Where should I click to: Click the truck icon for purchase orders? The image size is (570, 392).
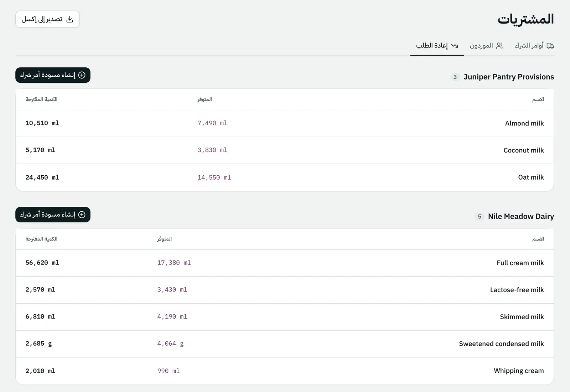pyautogui.click(x=550, y=46)
